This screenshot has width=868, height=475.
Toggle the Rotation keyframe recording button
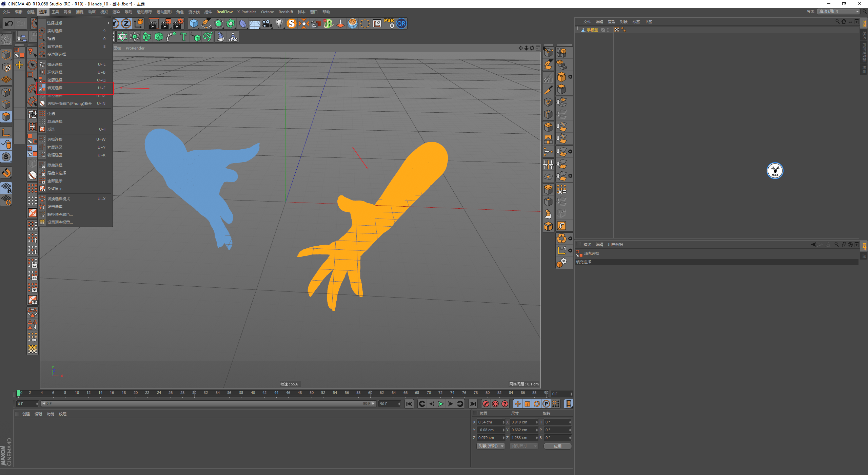click(537, 404)
